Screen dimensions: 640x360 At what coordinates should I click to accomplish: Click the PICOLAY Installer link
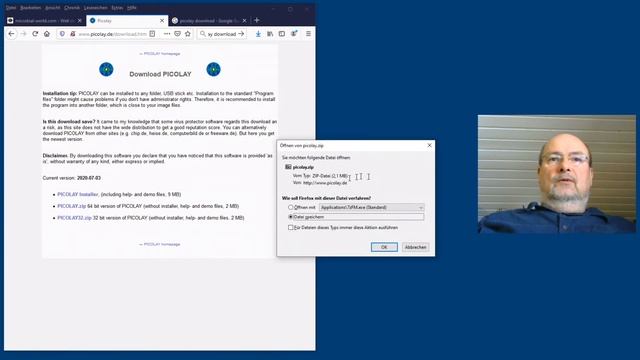click(78, 194)
